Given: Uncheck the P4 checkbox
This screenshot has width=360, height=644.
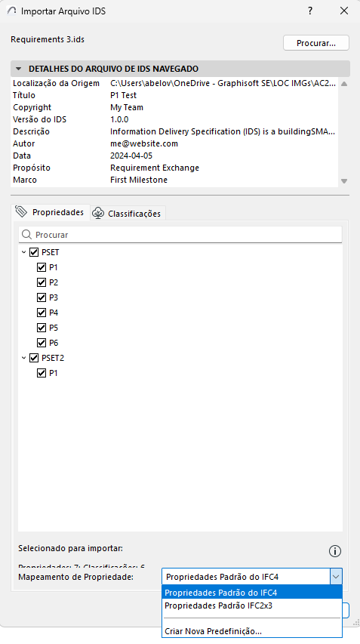Looking at the screenshot, I should (x=42, y=313).
